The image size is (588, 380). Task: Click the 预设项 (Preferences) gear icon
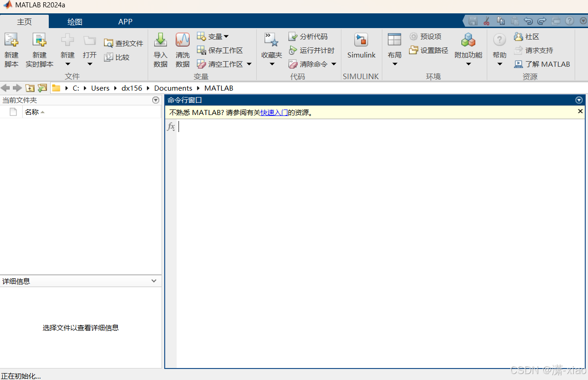click(x=413, y=36)
